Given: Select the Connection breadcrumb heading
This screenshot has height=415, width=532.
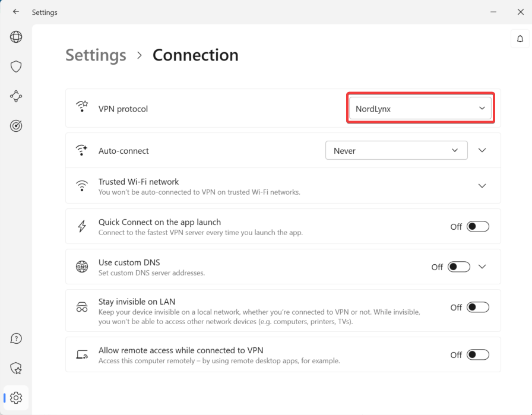Looking at the screenshot, I should pyautogui.click(x=195, y=55).
